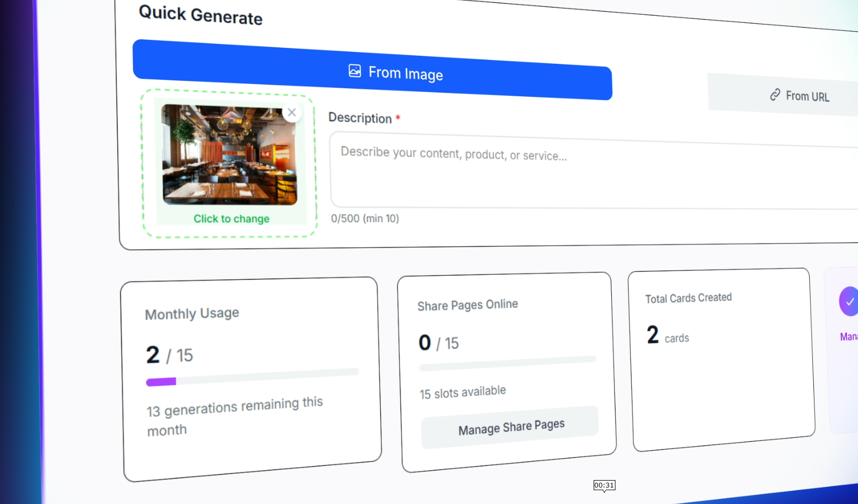Select the Quick Generate heading
The width and height of the screenshot is (858, 504).
tap(201, 15)
